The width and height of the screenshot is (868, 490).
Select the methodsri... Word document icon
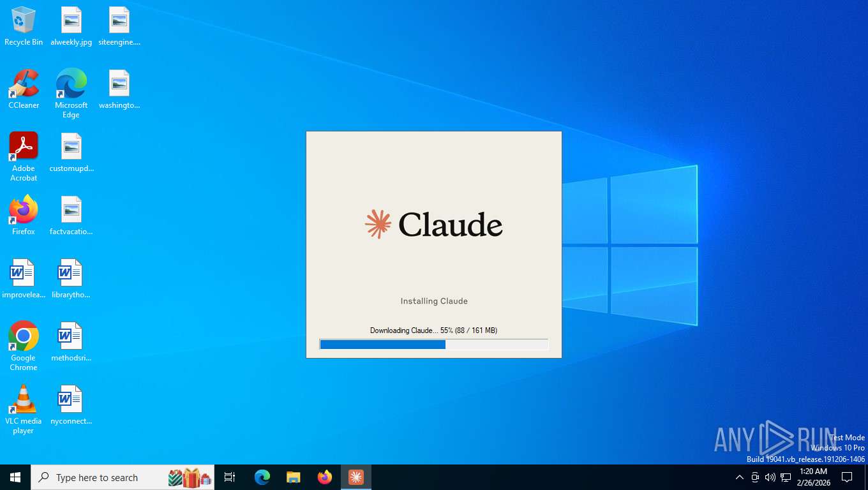click(x=71, y=342)
